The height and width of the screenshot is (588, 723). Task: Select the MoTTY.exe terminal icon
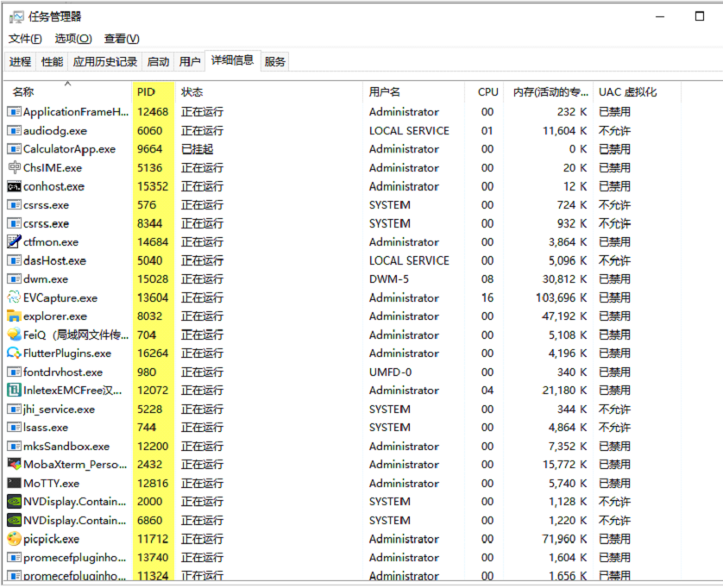pyautogui.click(x=15, y=483)
